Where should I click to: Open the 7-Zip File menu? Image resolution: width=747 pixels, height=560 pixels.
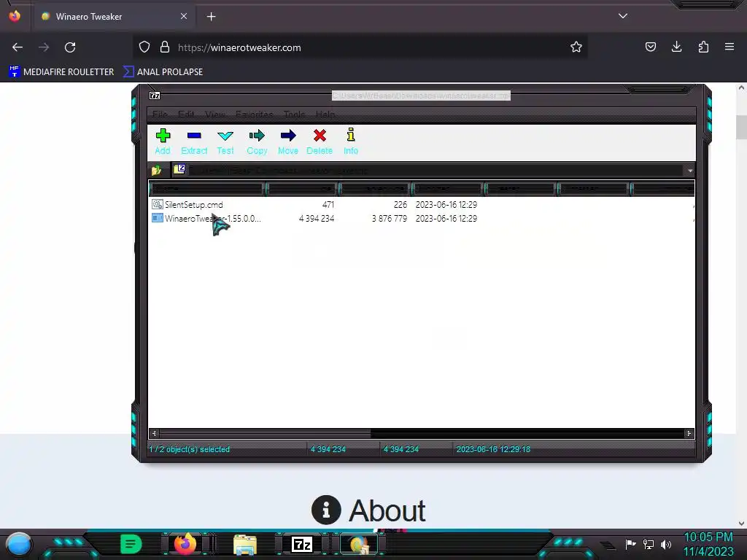coord(160,114)
